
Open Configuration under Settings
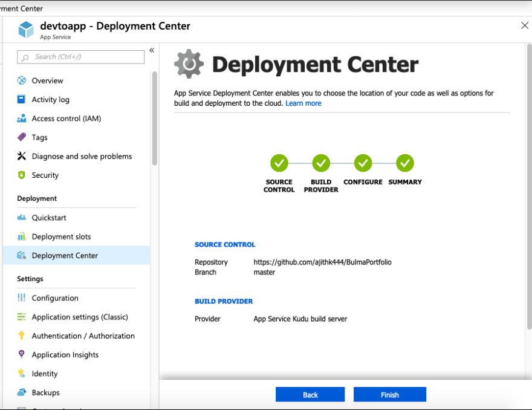pyautogui.click(x=76, y=298)
